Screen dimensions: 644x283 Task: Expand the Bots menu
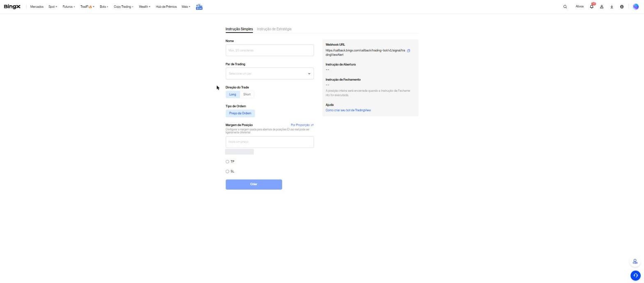pos(104,7)
